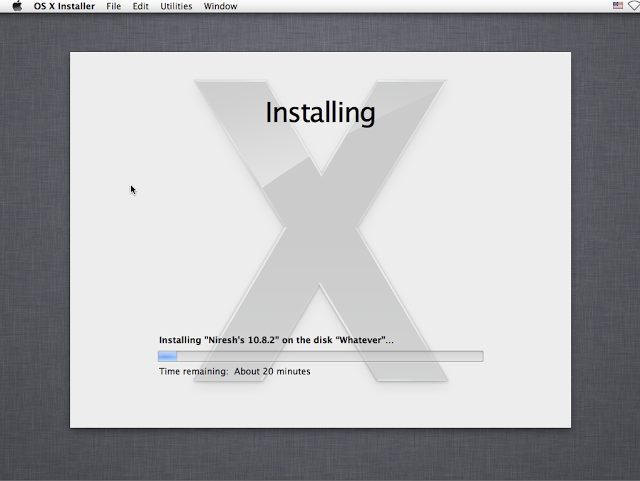Click the blue filled part of progress bar
Screen dimensions: 640x481
click(167, 356)
